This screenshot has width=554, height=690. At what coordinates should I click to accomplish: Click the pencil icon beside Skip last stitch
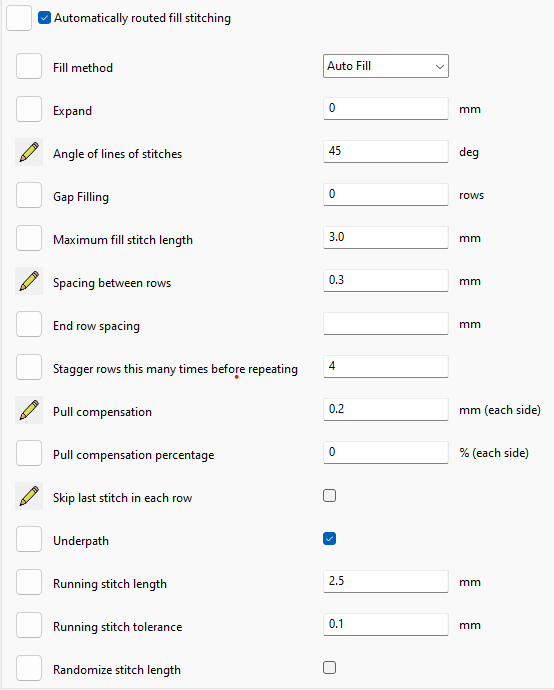pos(29,496)
